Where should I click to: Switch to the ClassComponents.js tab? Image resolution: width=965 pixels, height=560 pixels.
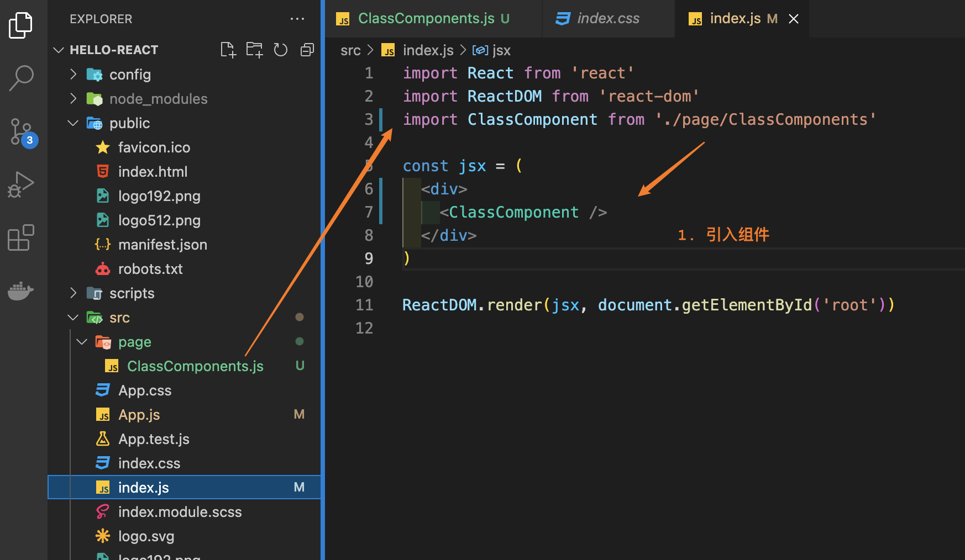click(434, 19)
